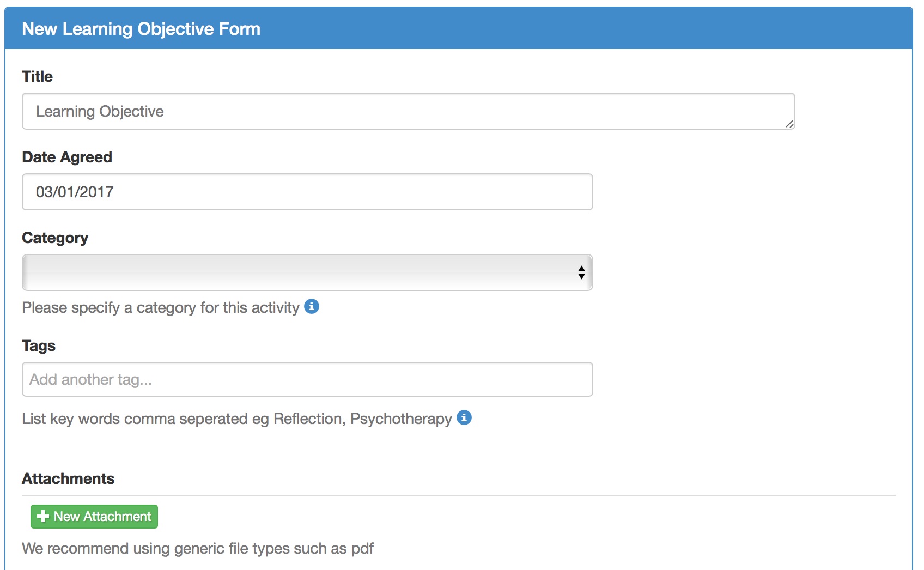The height and width of the screenshot is (570, 924).
Task: Click the Category dropdown up-down arrows
Action: tap(581, 272)
